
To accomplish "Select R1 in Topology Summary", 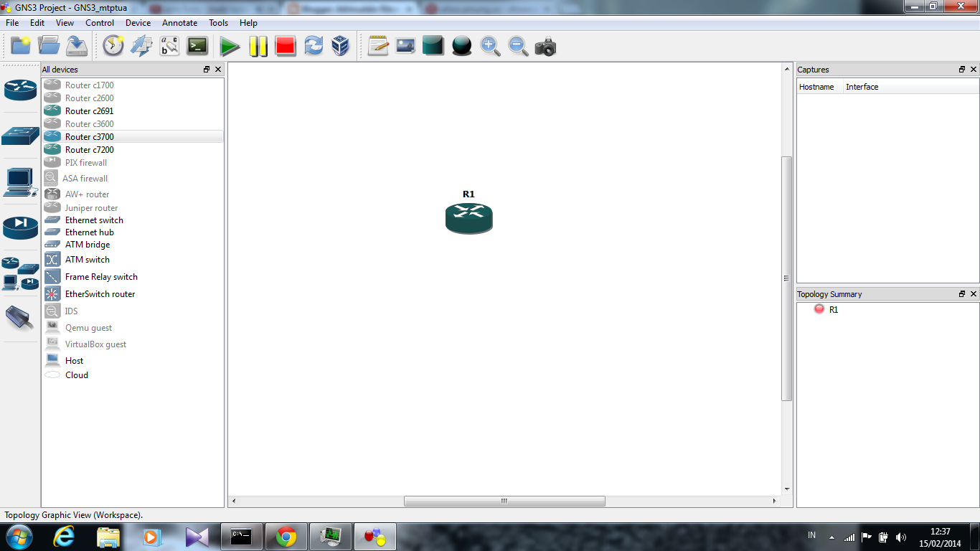I will [x=833, y=310].
